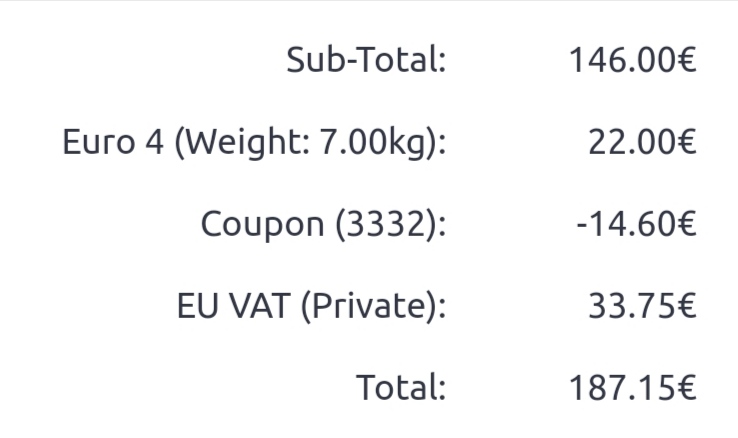Select the coupon code 3332

coord(384,224)
